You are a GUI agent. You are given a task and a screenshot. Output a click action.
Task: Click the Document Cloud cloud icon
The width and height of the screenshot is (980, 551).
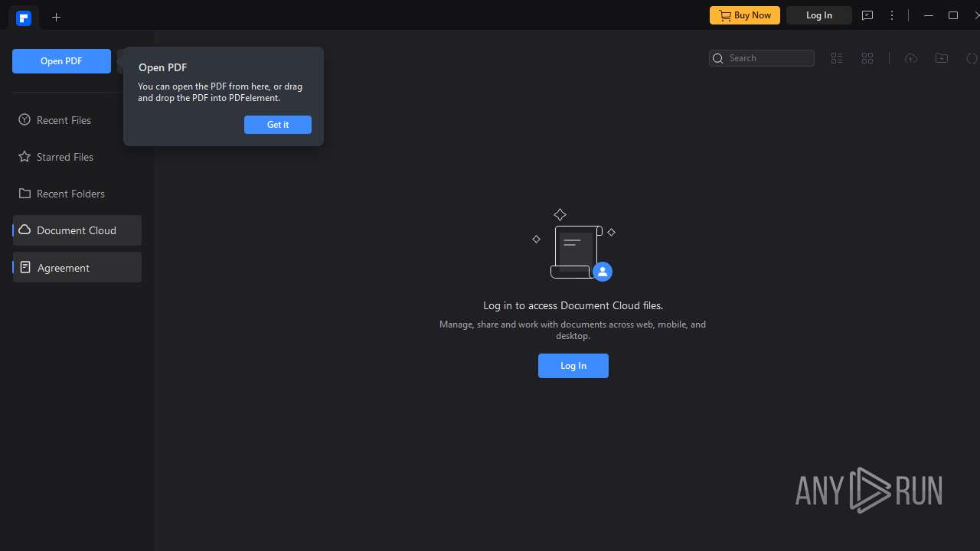24,230
